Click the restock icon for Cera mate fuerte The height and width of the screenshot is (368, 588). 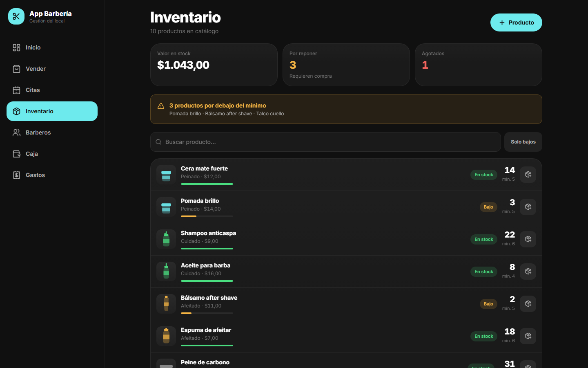click(528, 175)
